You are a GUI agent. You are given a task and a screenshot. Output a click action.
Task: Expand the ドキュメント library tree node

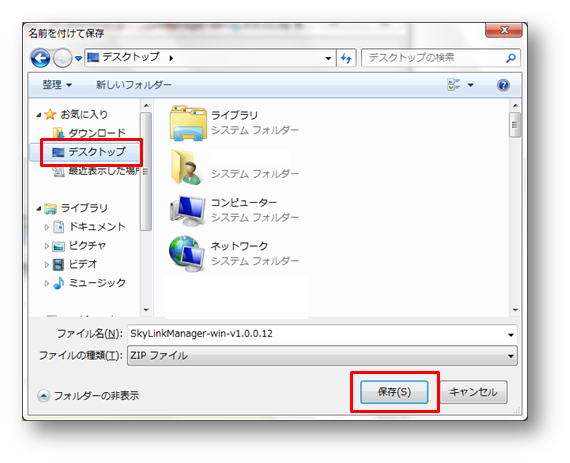pos(47,227)
